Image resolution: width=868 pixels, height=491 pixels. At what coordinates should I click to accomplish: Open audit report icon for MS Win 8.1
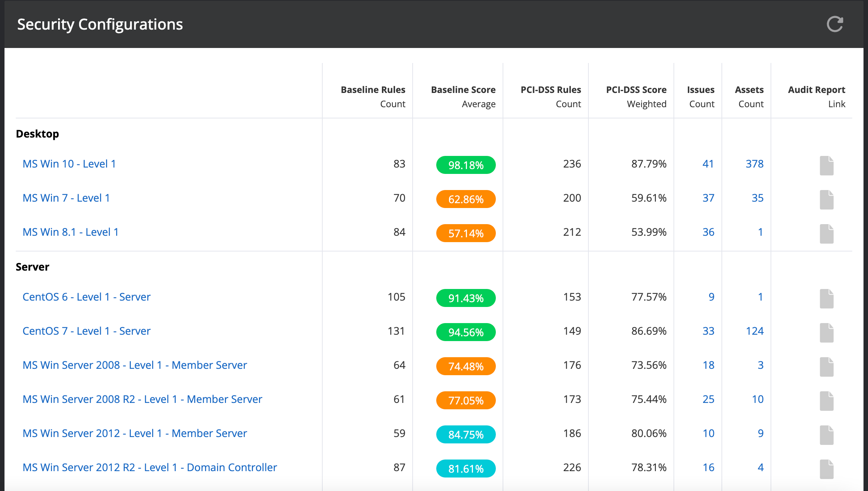click(x=826, y=234)
